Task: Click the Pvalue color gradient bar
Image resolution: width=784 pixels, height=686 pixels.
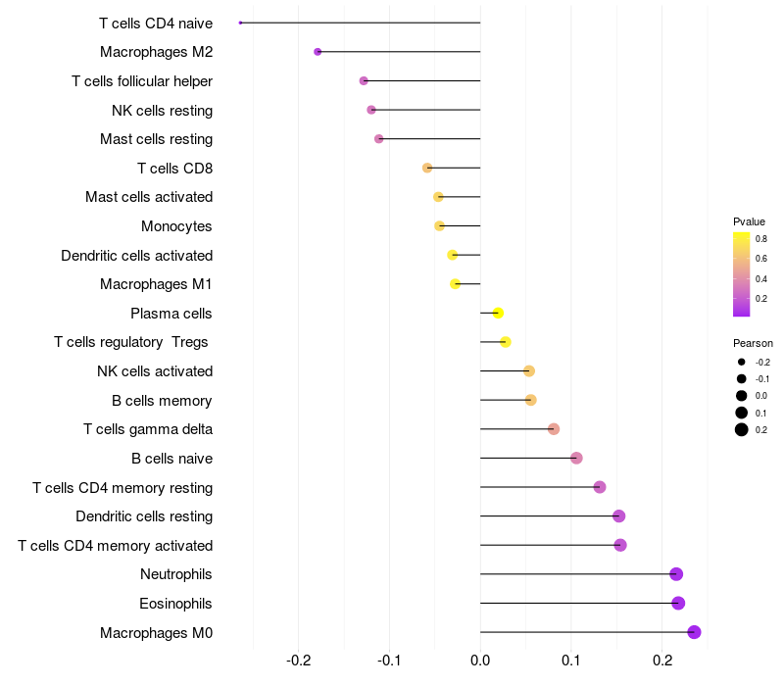Action: (x=742, y=274)
